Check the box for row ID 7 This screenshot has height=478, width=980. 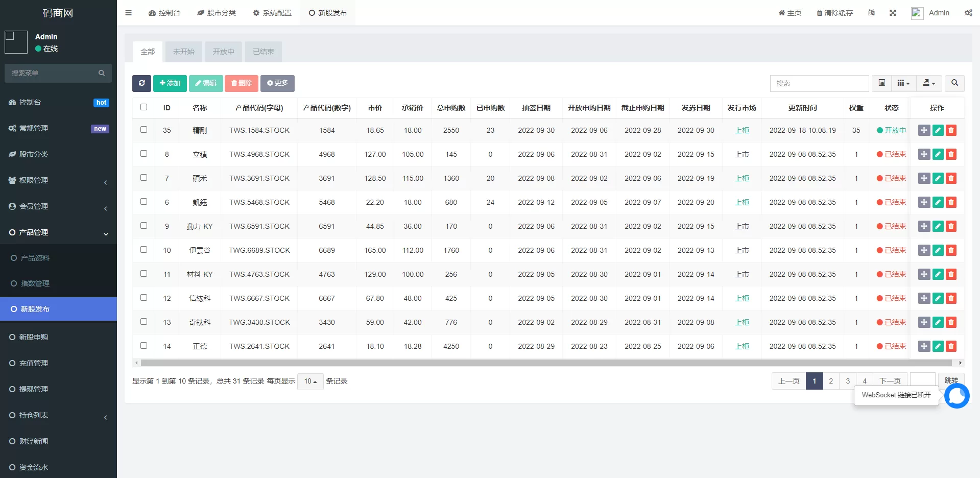pyautogui.click(x=144, y=178)
